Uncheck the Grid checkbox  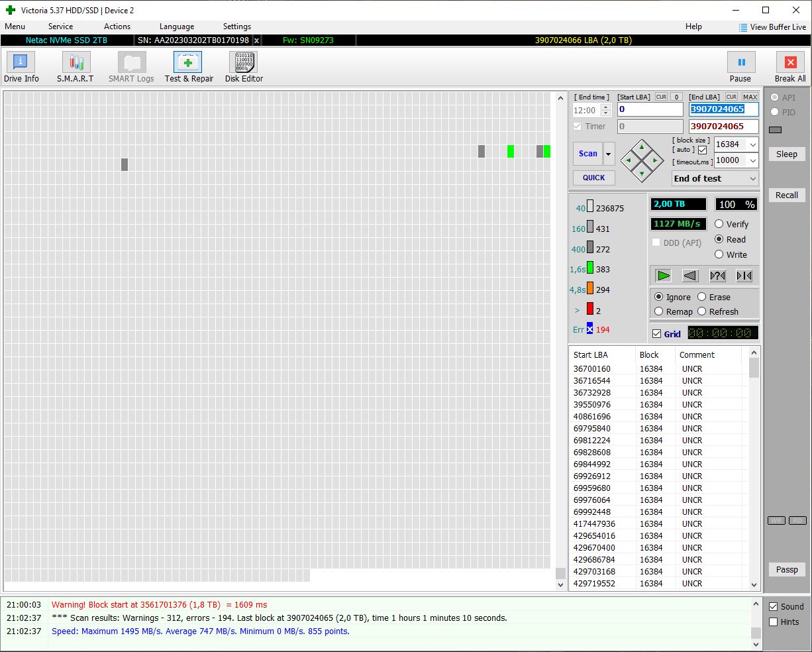point(657,334)
